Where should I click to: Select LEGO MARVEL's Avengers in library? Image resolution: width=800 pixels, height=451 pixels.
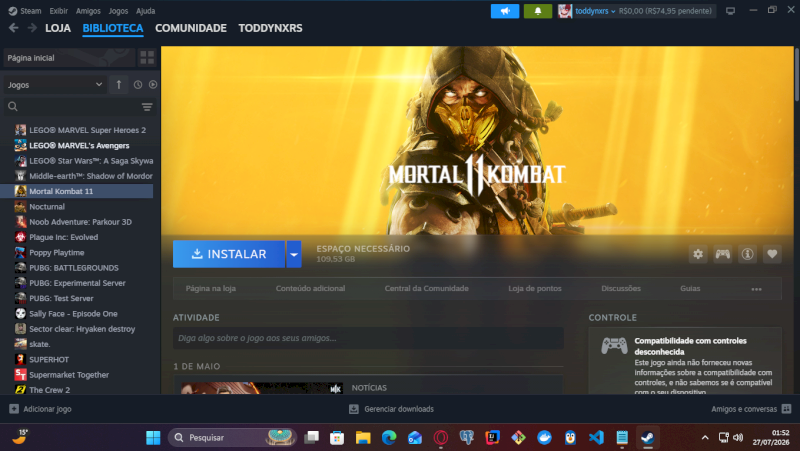pos(79,145)
